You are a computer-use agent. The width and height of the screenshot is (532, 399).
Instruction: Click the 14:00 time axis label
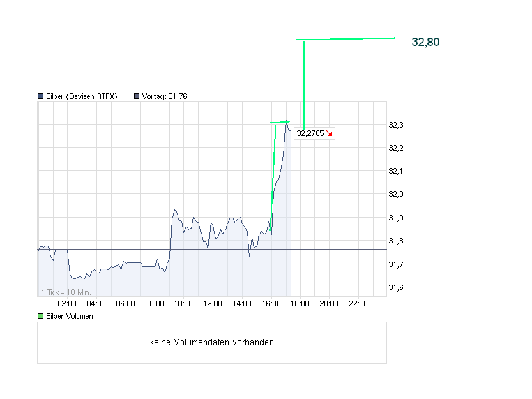click(242, 303)
